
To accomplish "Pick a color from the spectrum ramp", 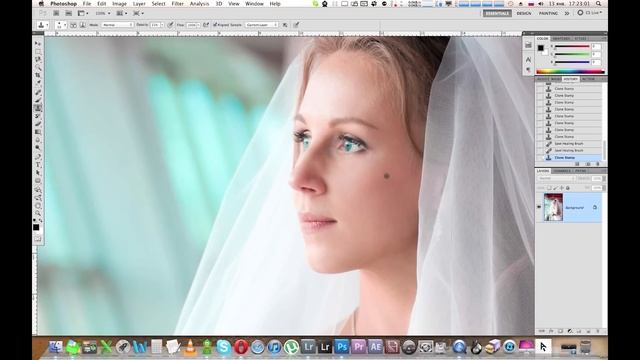I will pos(570,71).
